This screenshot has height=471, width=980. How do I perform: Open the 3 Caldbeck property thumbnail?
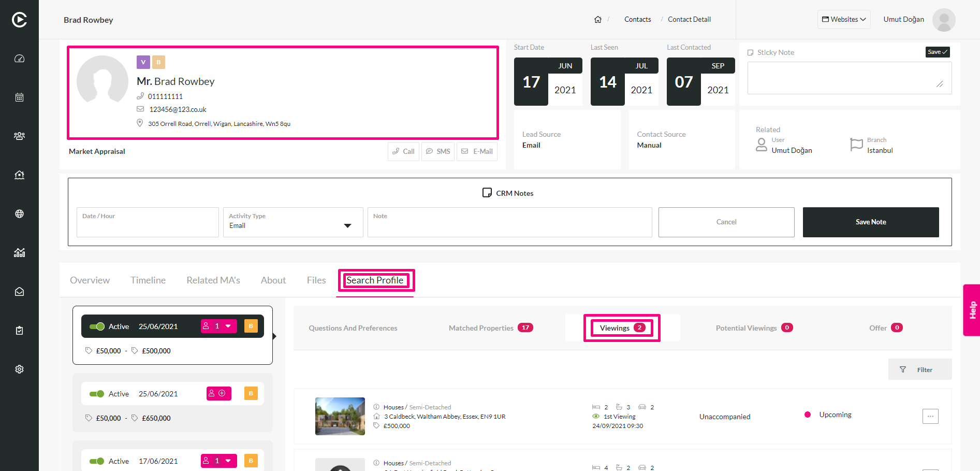[x=340, y=416]
